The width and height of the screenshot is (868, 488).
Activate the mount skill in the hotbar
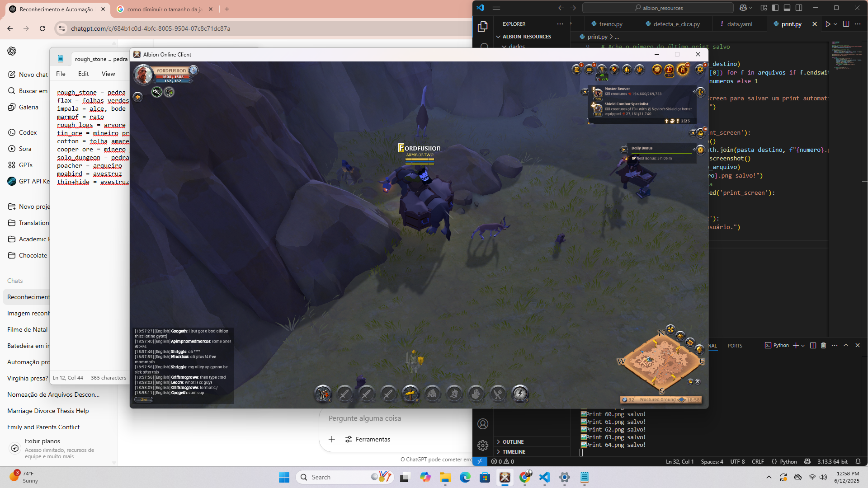coord(323,394)
